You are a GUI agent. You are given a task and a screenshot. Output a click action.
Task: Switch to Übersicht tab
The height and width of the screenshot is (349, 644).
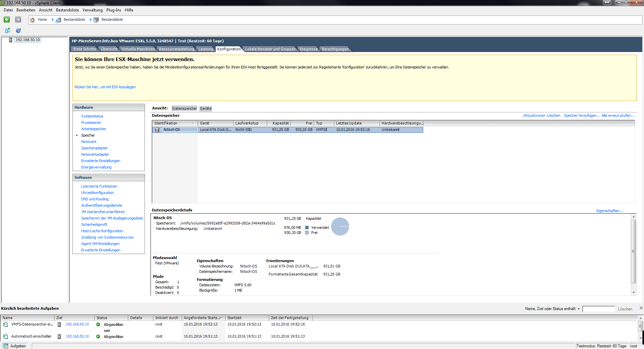click(x=109, y=49)
